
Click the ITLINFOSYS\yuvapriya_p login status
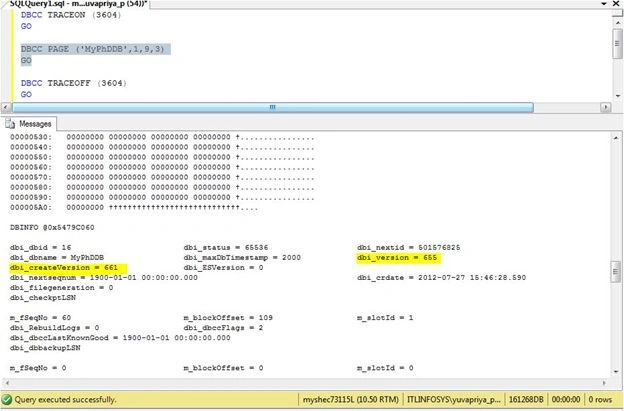454,399
